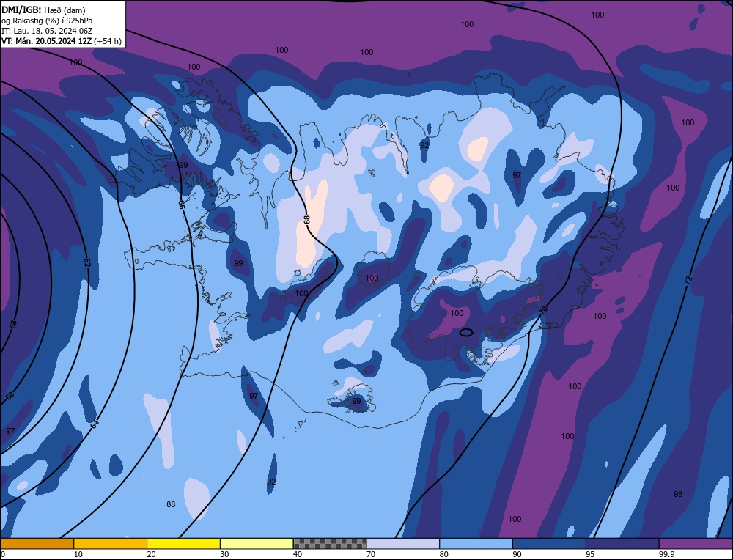Click the '70' tick label in the legend
The height and width of the screenshot is (560, 733).
click(x=371, y=554)
